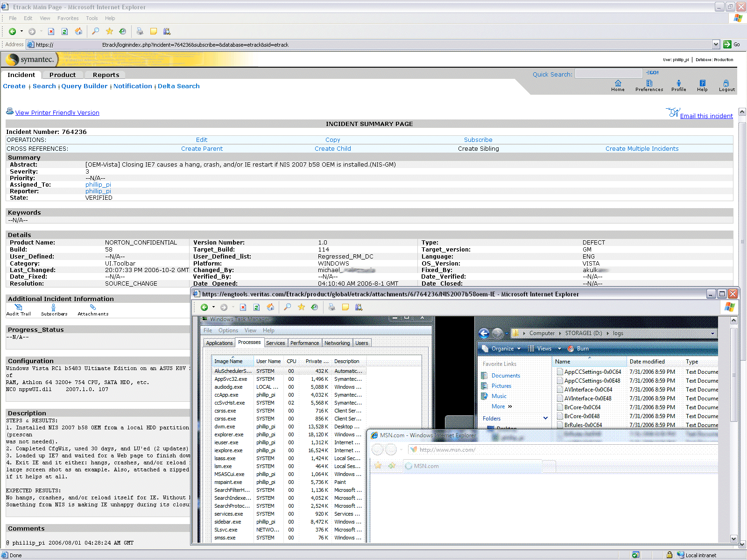Image resolution: width=747 pixels, height=560 pixels.
Task: Open address bar dropdown arrow
Action: click(x=716, y=44)
